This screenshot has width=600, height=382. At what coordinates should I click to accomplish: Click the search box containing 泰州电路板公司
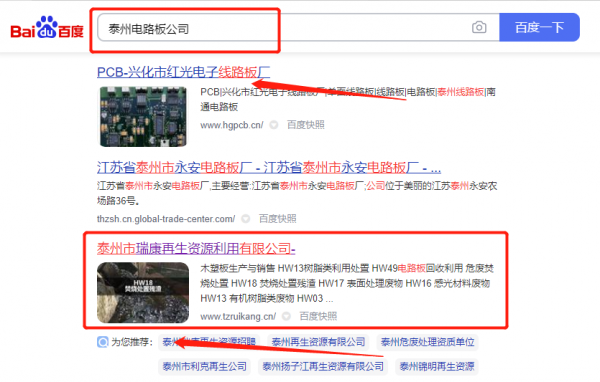[x=298, y=28]
